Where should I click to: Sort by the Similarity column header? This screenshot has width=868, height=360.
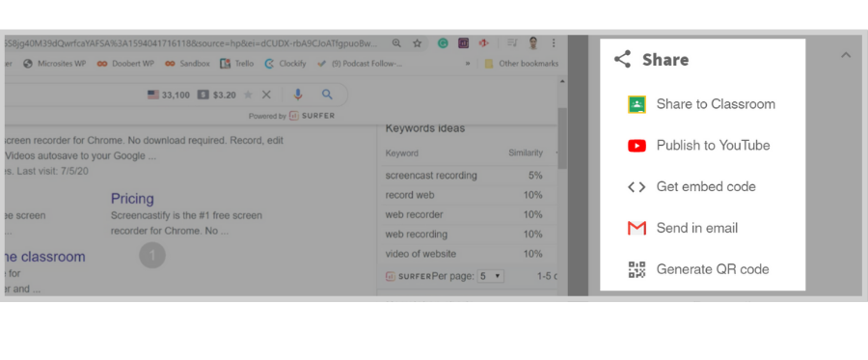[x=526, y=152]
